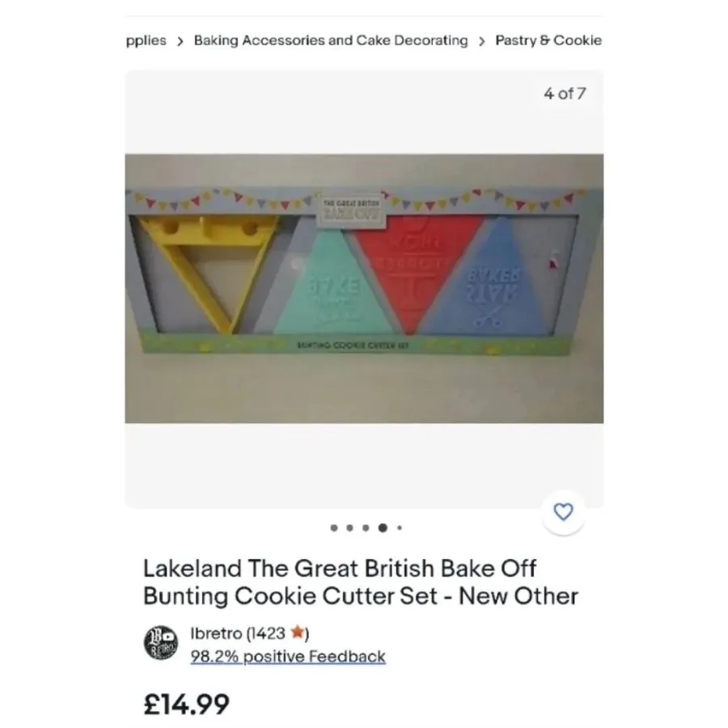Image resolution: width=728 pixels, height=728 pixels.
Task: Click the '4 of 7' image counter
Action: click(x=565, y=94)
